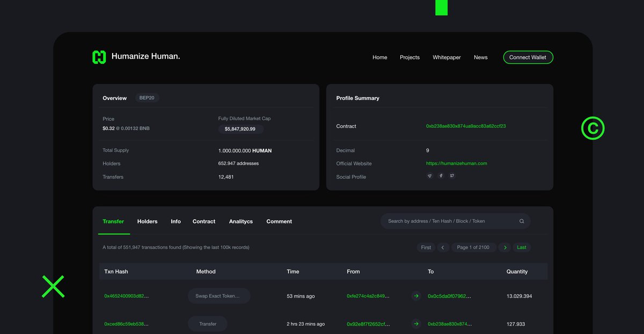
Task: Open the News menu item
Action: click(481, 57)
